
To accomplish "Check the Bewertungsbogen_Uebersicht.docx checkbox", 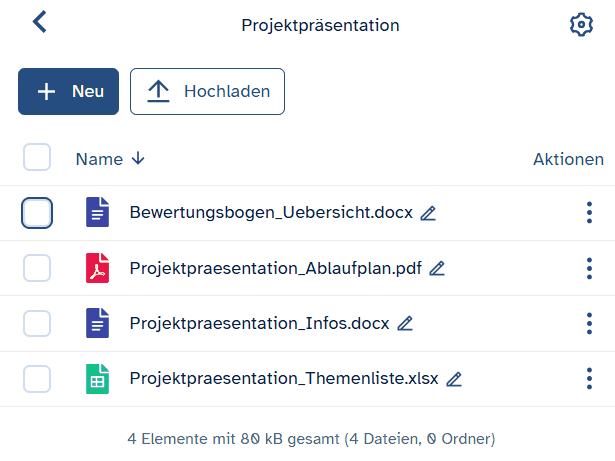I will click(x=37, y=213).
